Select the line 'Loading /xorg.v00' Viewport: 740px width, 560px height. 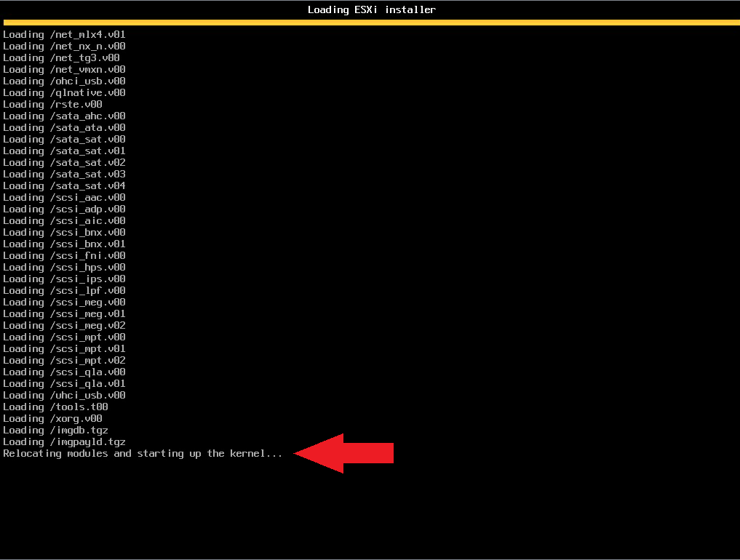pyautogui.click(x=53, y=418)
